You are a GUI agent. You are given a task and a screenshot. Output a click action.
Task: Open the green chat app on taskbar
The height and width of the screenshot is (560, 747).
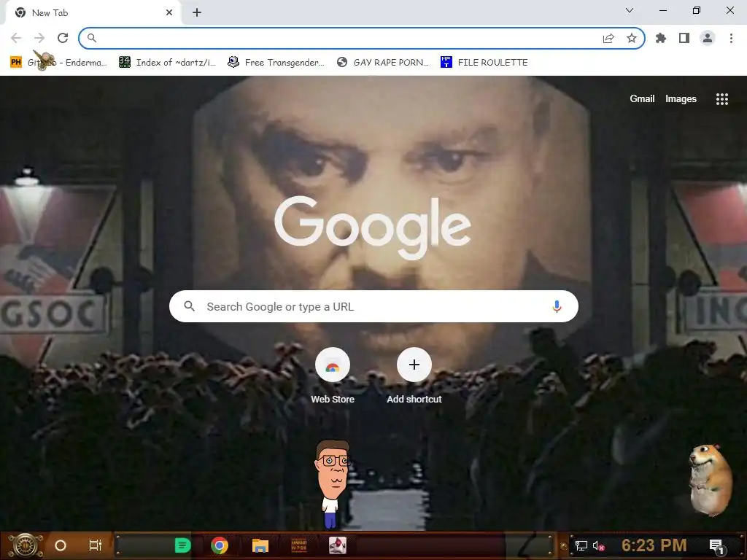click(182, 545)
